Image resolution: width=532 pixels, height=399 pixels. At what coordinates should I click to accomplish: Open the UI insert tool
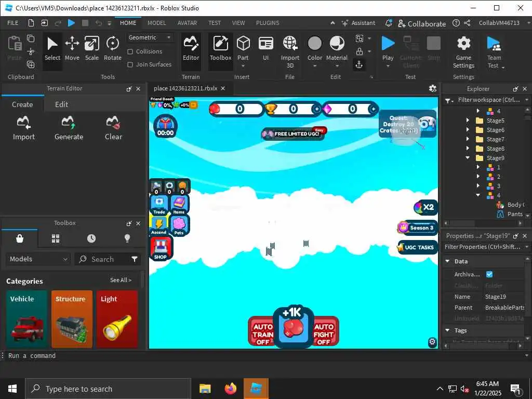(265, 49)
